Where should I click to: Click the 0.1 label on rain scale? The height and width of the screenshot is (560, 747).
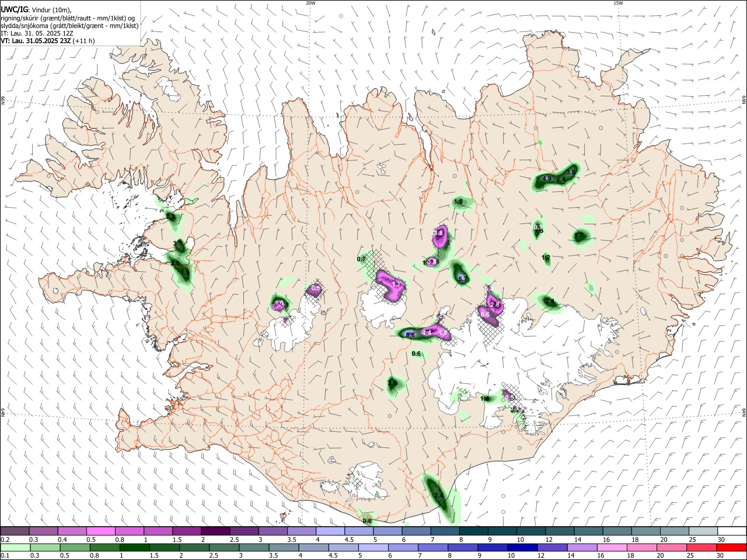tap(5, 556)
